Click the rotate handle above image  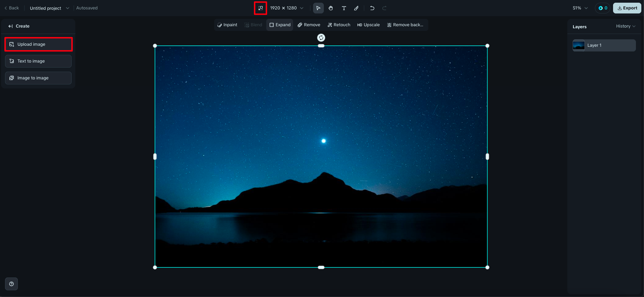(321, 38)
